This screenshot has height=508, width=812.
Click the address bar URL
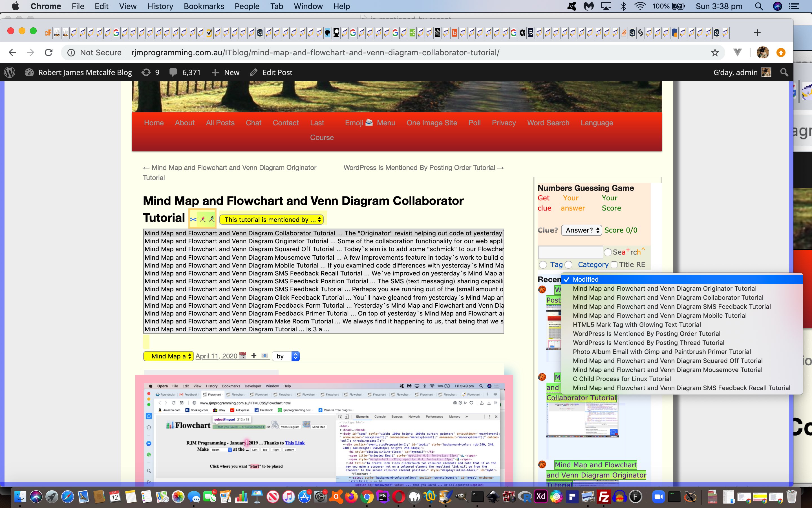(315, 52)
